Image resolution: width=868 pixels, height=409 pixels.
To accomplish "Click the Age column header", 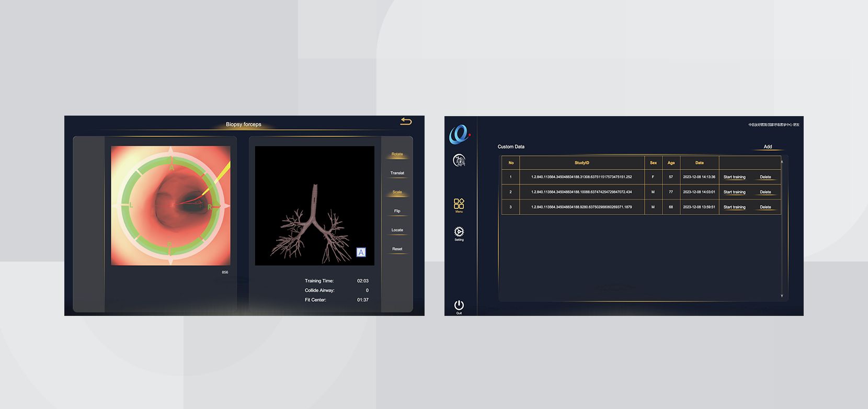I will [x=671, y=163].
